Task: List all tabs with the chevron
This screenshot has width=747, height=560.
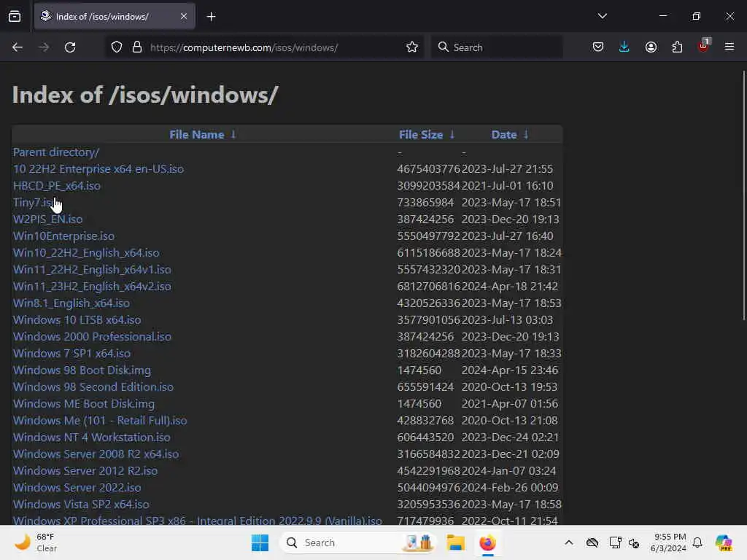Action: coord(602,16)
